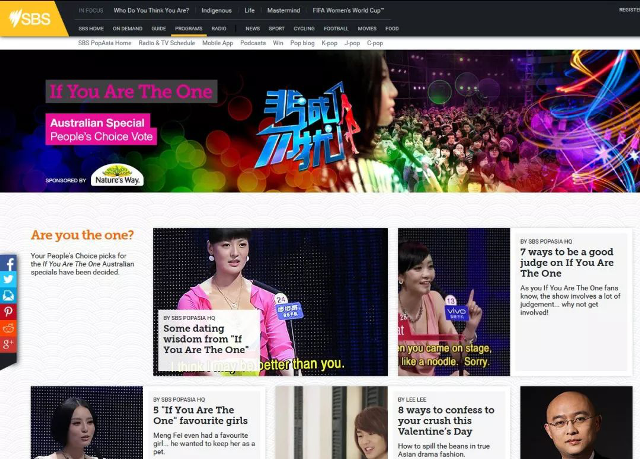Open Who Do You Think You Are? link
The width and height of the screenshot is (640, 459).
(151, 10)
